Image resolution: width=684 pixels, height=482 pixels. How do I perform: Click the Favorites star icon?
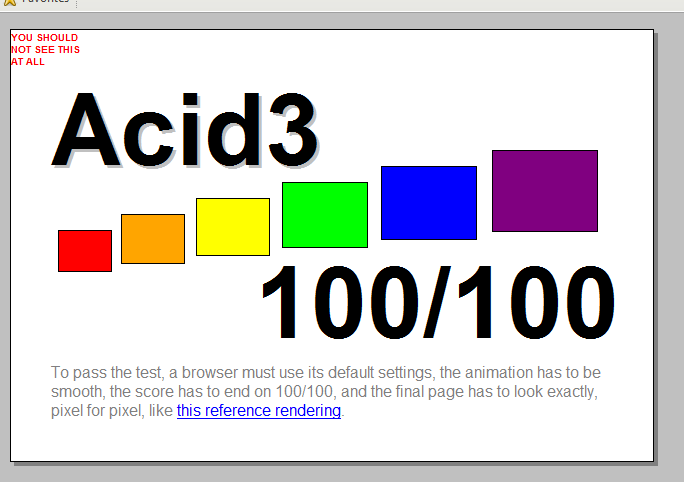9,2
